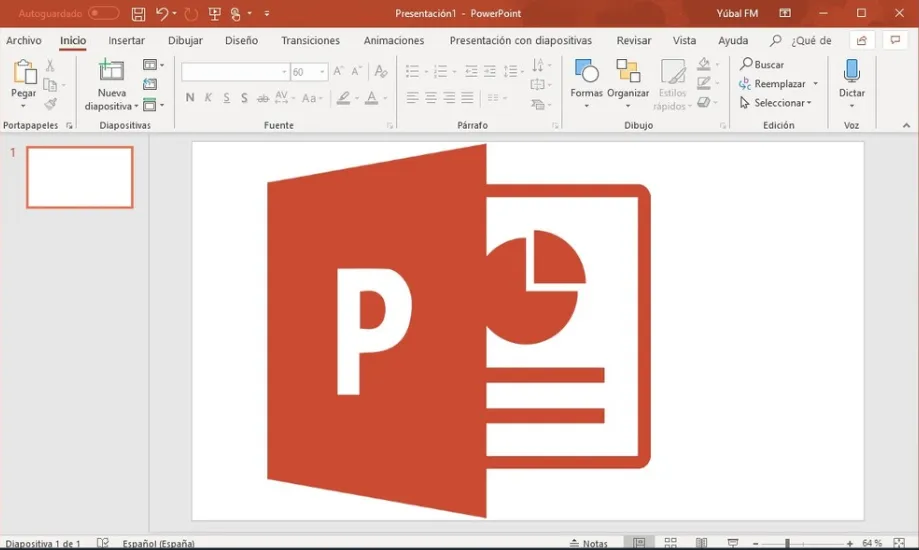Expand the Pegar dropdown arrow

23,106
